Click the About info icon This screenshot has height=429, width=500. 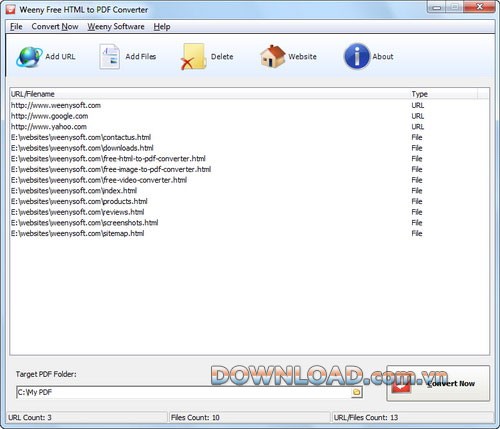[357, 57]
